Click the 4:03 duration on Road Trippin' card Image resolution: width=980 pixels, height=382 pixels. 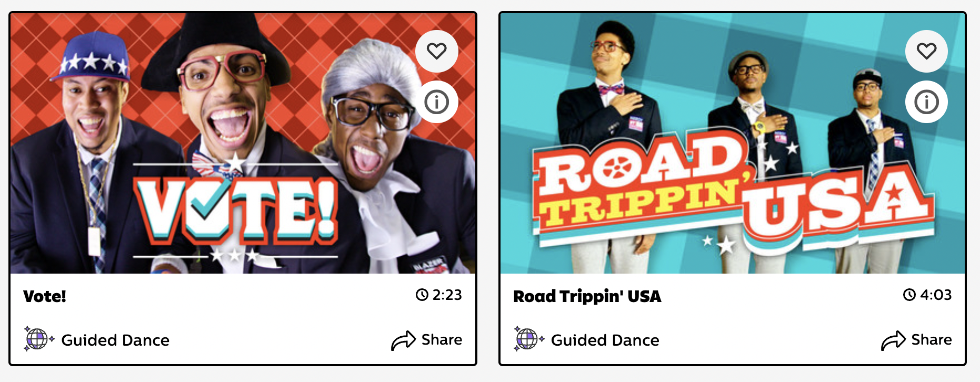(936, 295)
